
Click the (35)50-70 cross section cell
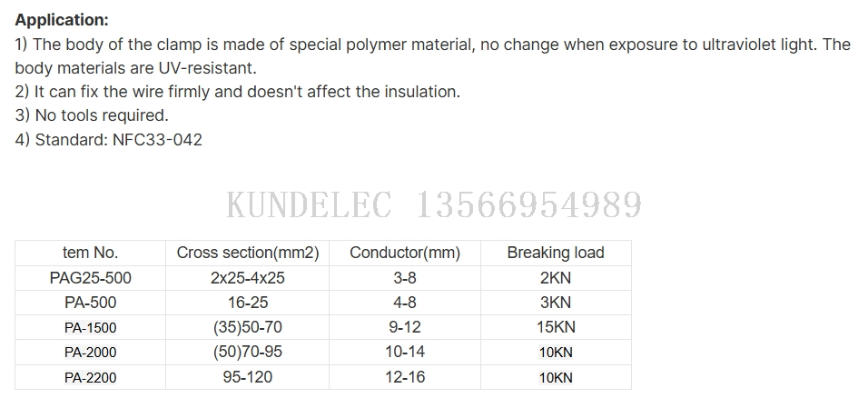(x=247, y=327)
